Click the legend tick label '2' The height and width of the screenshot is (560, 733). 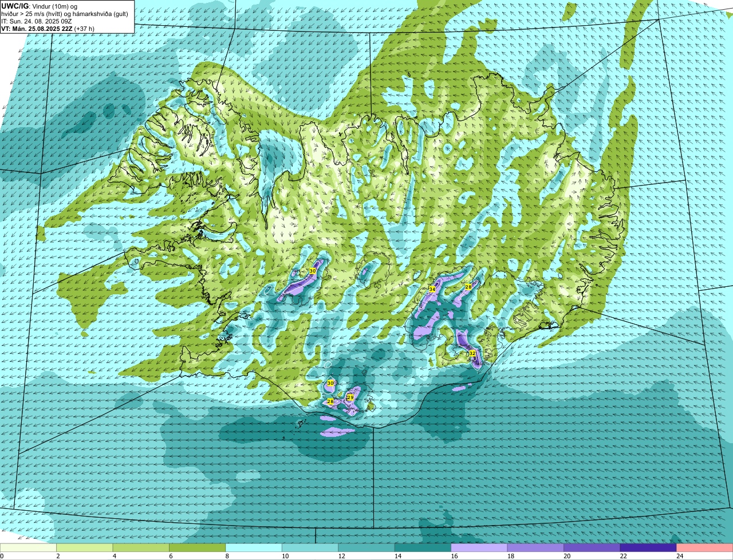[58, 556]
